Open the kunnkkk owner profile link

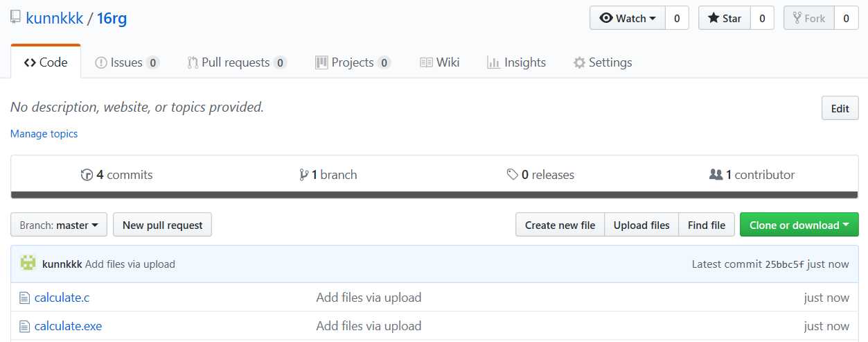coord(53,18)
